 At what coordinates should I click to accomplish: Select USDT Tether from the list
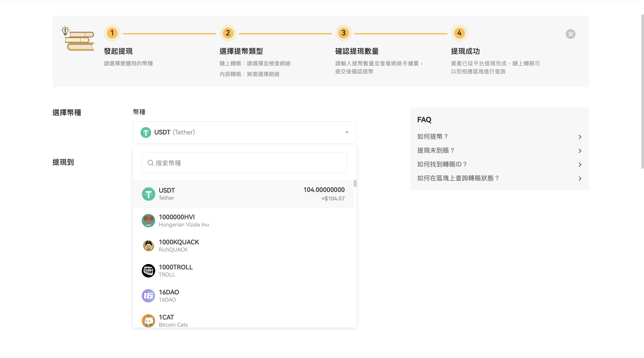click(243, 194)
